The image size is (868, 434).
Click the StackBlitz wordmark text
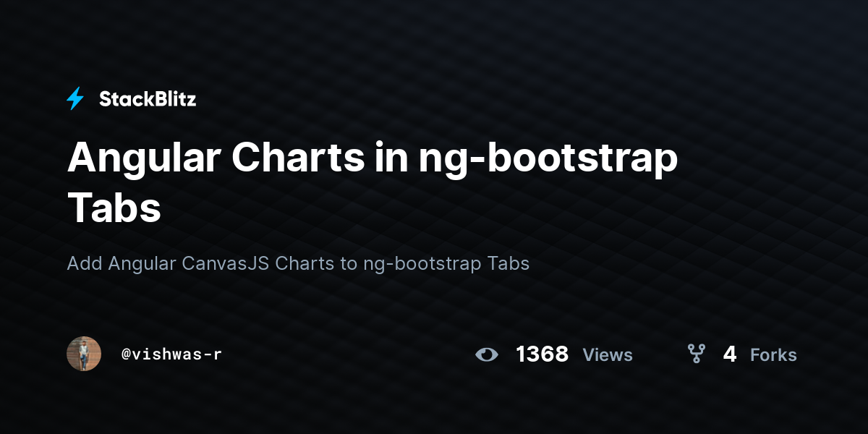(x=148, y=99)
